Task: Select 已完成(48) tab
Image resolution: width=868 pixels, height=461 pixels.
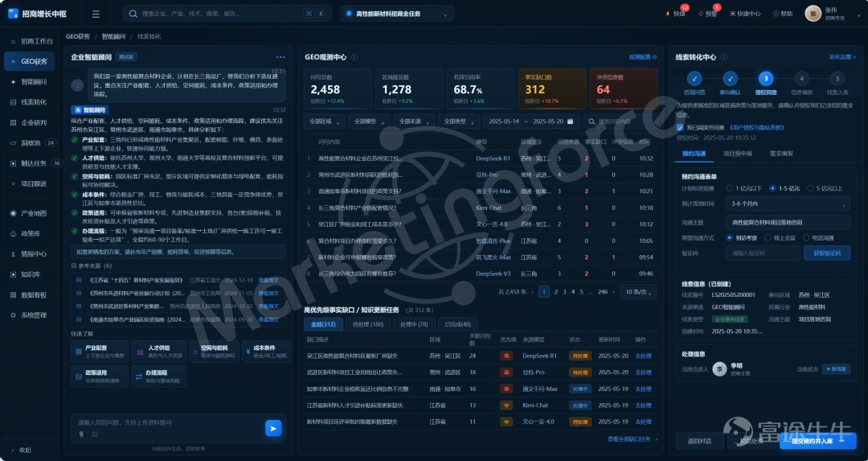Action: (458, 324)
